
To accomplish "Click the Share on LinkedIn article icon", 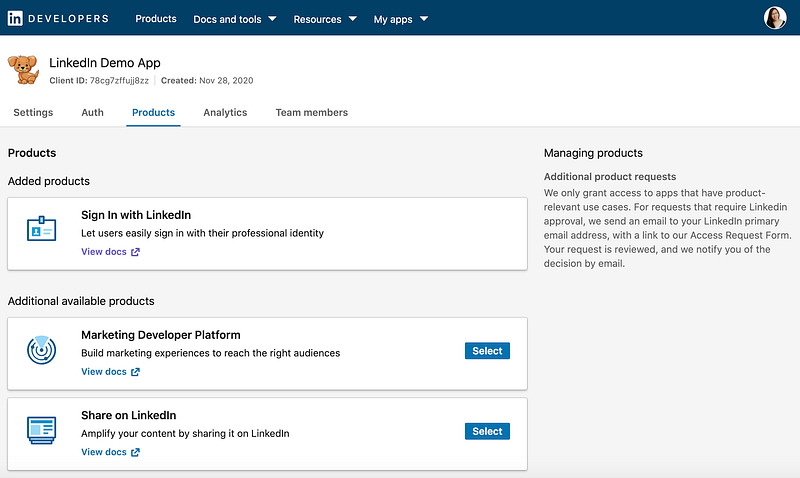I will (x=41, y=430).
